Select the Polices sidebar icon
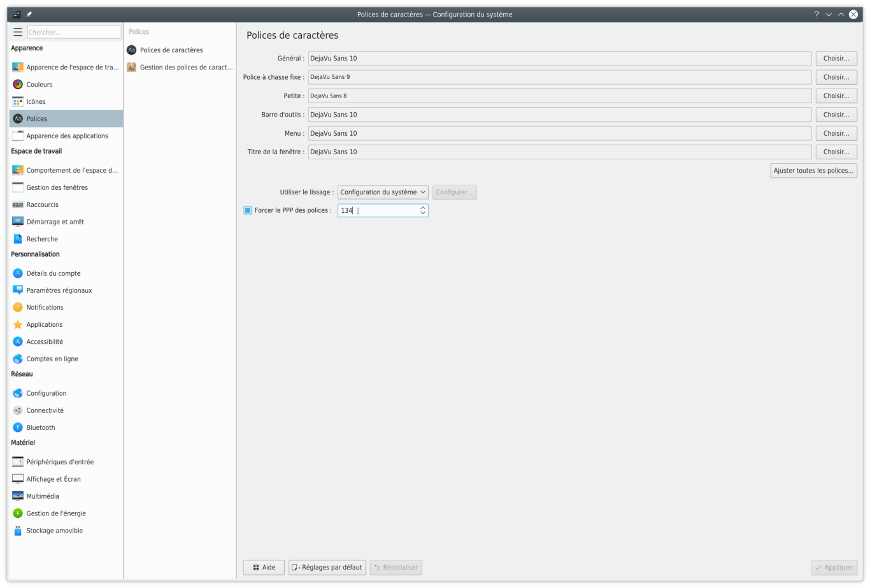 [18, 118]
